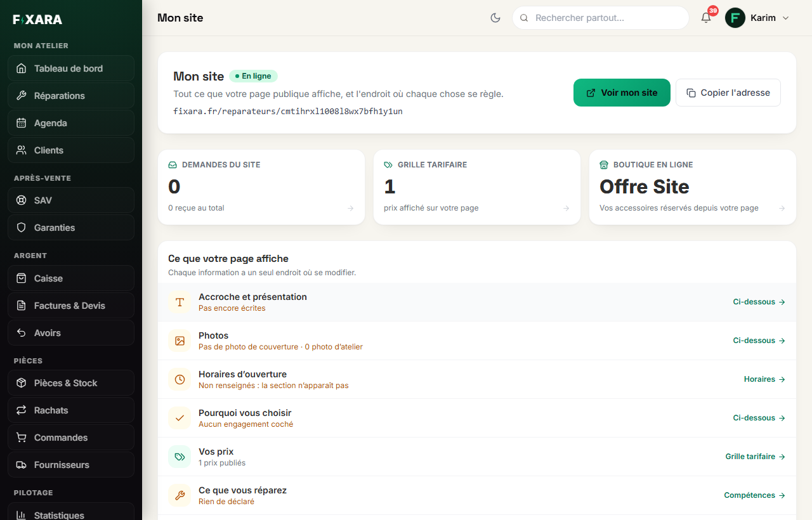This screenshot has height=520, width=812.
Task: Open the Grille tarifaire card
Action: pos(477,187)
